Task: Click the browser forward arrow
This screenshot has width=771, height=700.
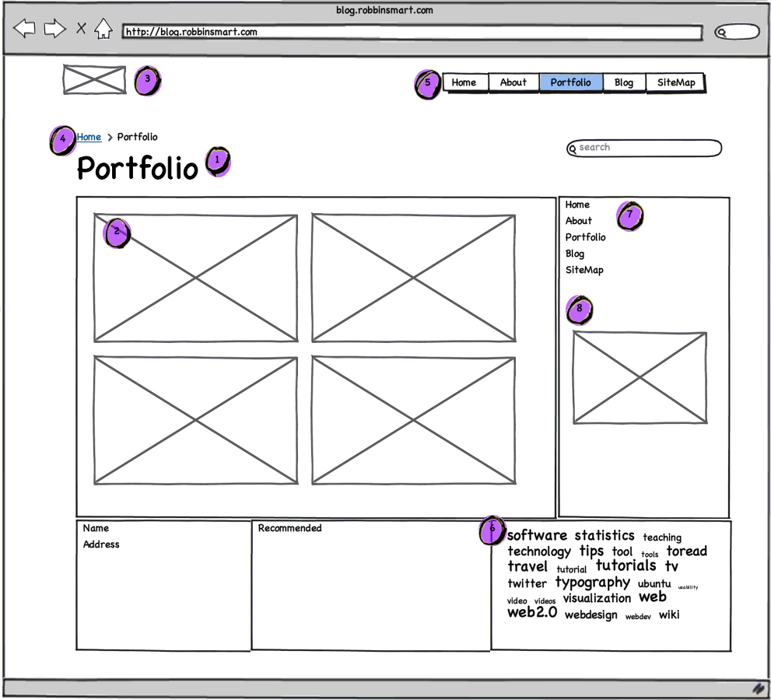Action: 54,30
